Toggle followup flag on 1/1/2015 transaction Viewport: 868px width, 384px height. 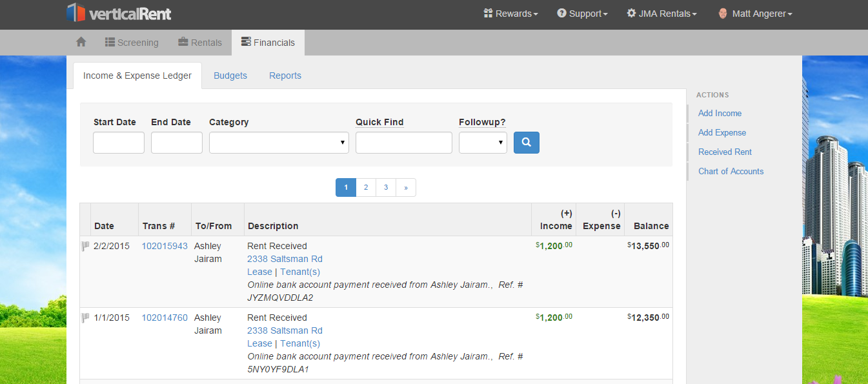click(x=85, y=318)
